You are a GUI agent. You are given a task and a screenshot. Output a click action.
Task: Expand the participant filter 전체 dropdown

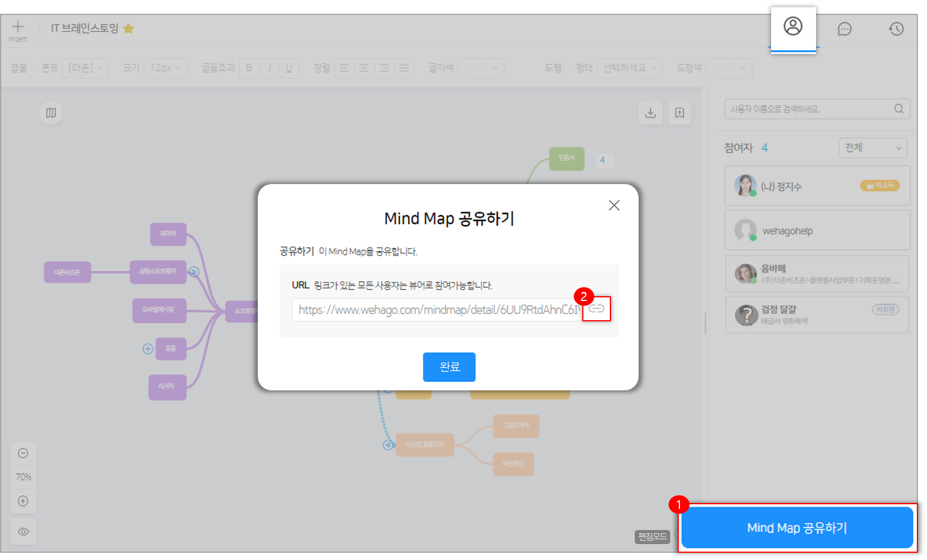coord(872,148)
